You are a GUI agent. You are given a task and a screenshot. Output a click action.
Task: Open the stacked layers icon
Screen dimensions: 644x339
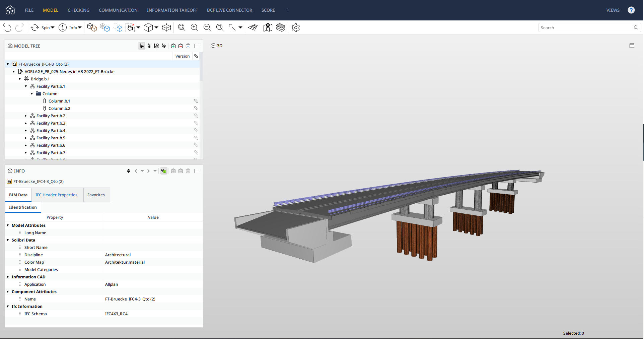click(x=281, y=27)
